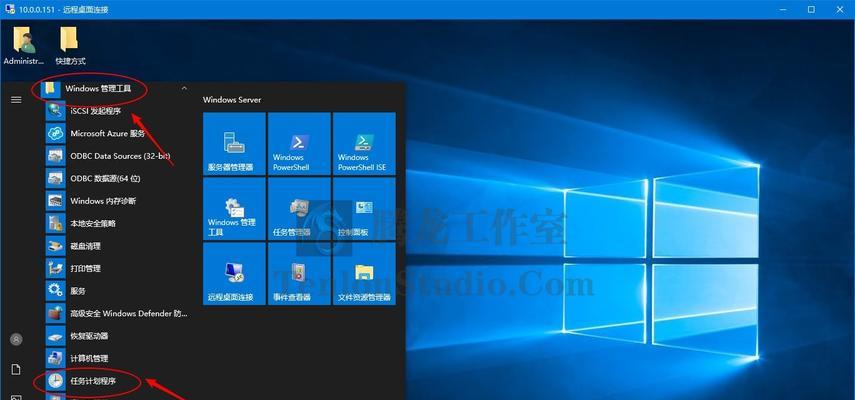The image size is (855, 400).
Task: Open the 控制面板 tile
Action: (x=364, y=209)
